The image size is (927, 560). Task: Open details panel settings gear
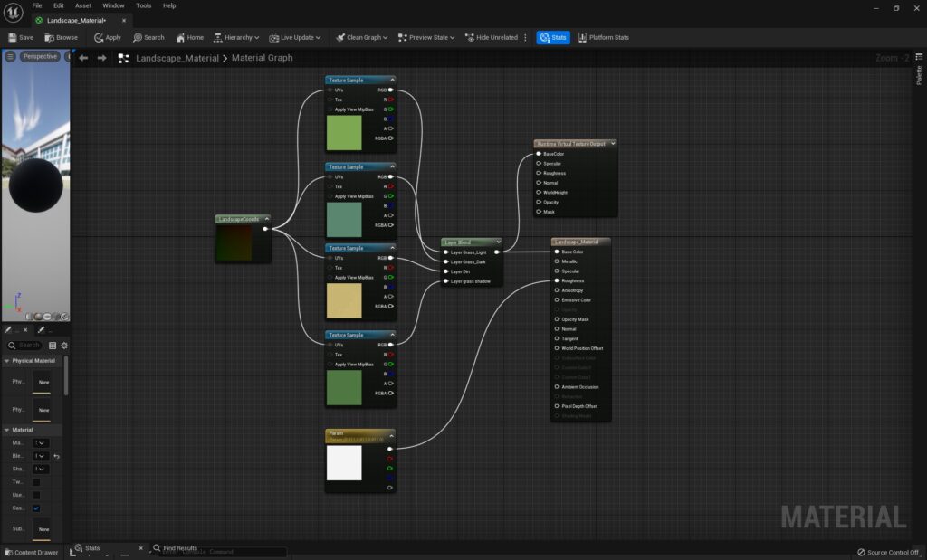click(x=64, y=345)
